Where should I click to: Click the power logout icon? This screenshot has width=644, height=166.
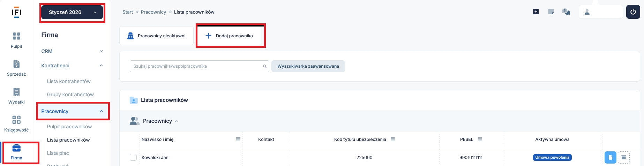pos(633,12)
